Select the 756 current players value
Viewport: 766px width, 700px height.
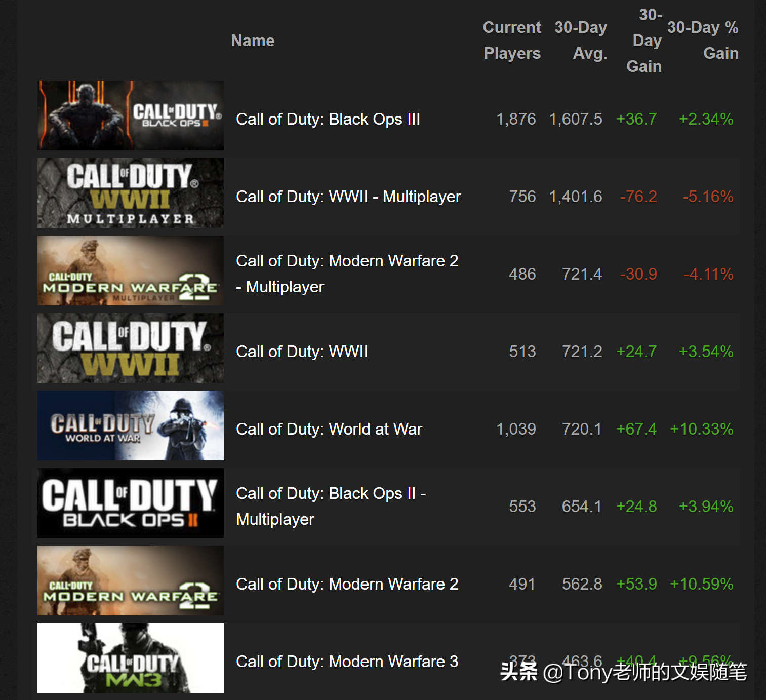click(522, 197)
